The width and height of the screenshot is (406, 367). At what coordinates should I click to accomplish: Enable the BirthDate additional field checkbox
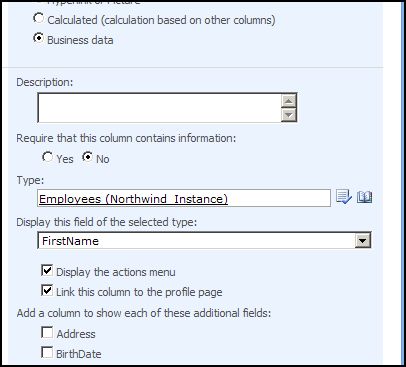pyautogui.click(x=47, y=352)
